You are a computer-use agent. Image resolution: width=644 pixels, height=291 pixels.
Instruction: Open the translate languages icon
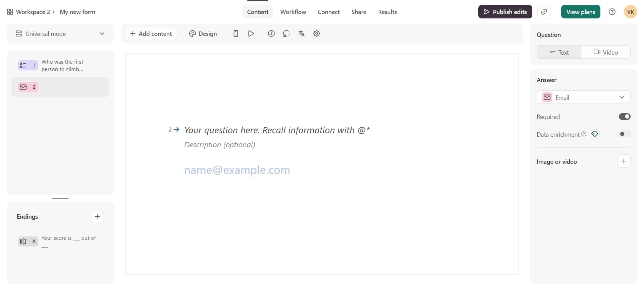pyautogui.click(x=302, y=33)
